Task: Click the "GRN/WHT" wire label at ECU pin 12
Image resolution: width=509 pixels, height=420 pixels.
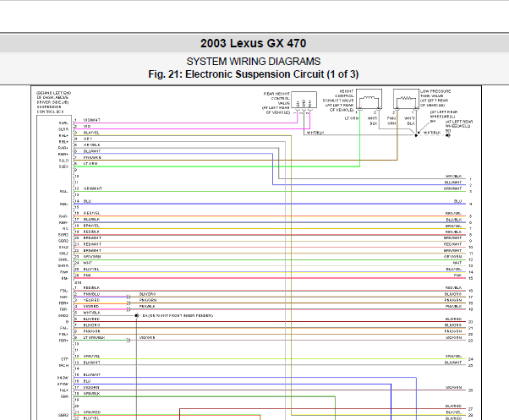Action: [92, 188]
